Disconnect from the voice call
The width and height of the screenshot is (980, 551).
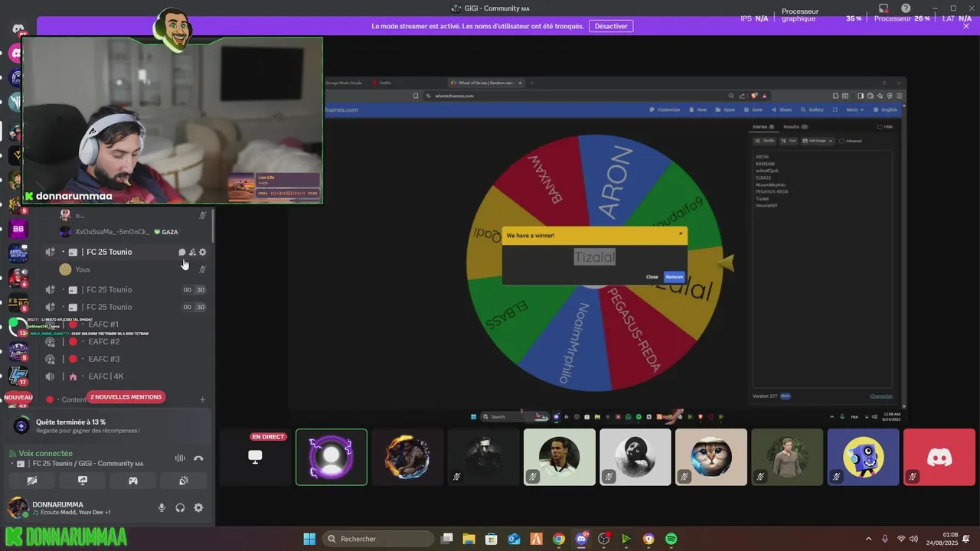198,458
